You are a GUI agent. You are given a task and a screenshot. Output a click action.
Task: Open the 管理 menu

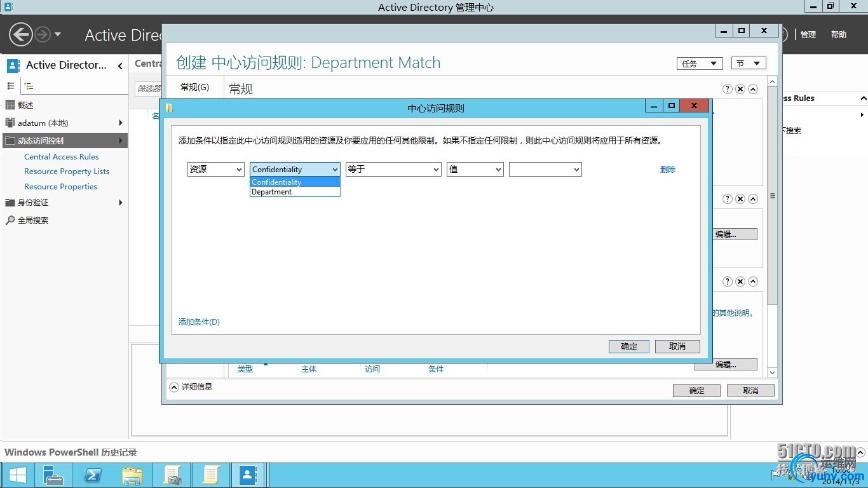(x=808, y=35)
